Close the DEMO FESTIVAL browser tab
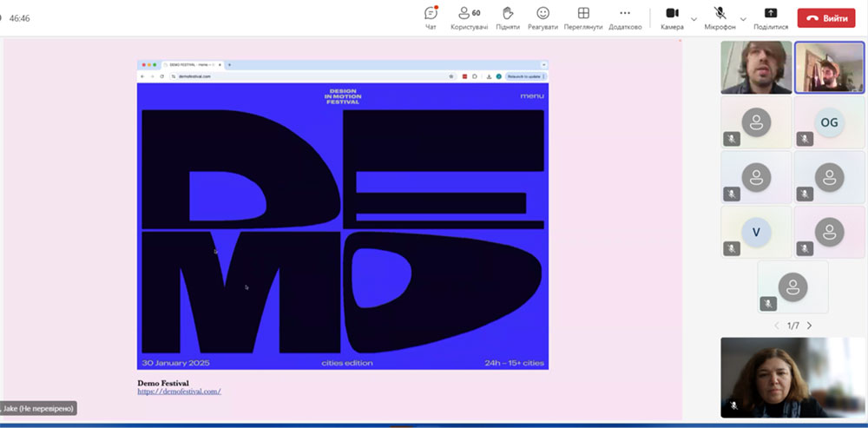 pos(220,65)
